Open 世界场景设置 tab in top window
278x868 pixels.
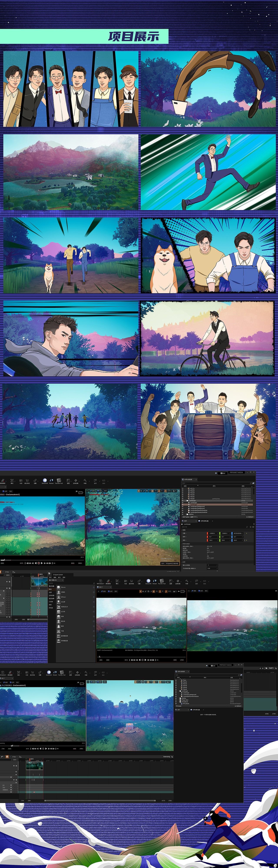pyautogui.click(x=205, y=521)
